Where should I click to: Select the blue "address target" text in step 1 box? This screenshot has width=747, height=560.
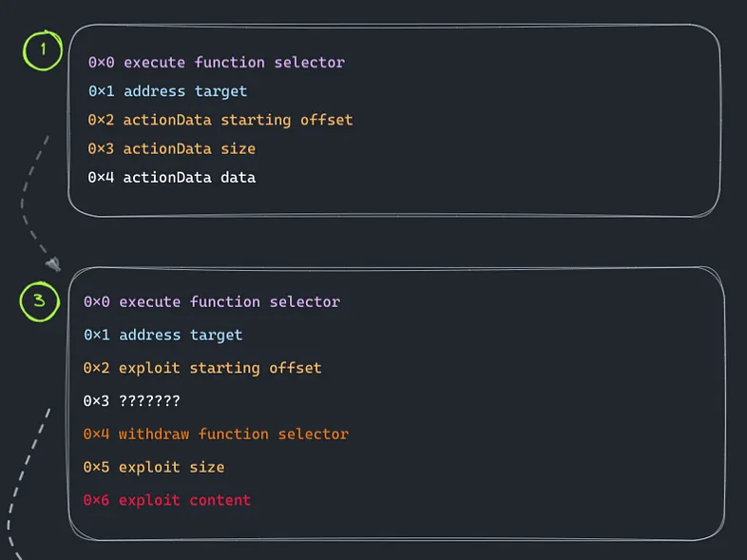184,91
